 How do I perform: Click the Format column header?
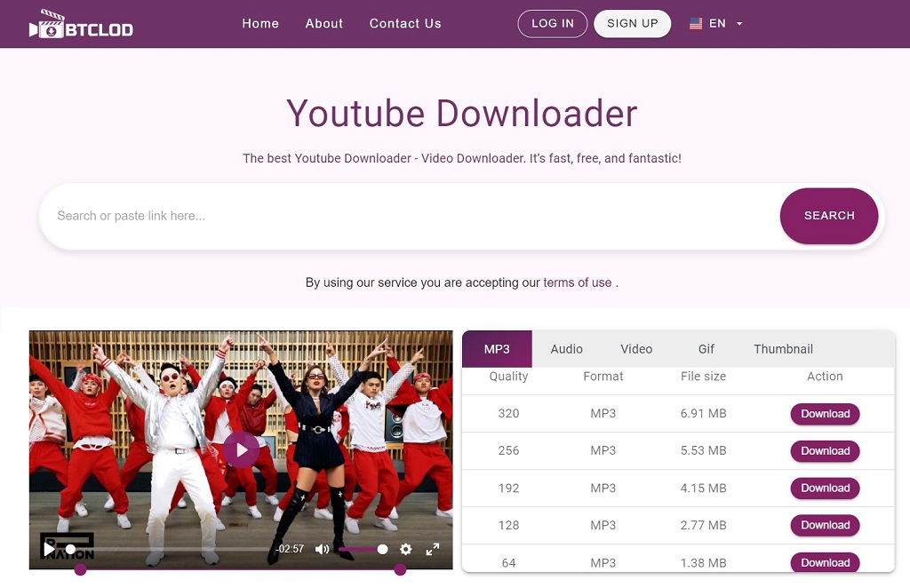coord(603,377)
